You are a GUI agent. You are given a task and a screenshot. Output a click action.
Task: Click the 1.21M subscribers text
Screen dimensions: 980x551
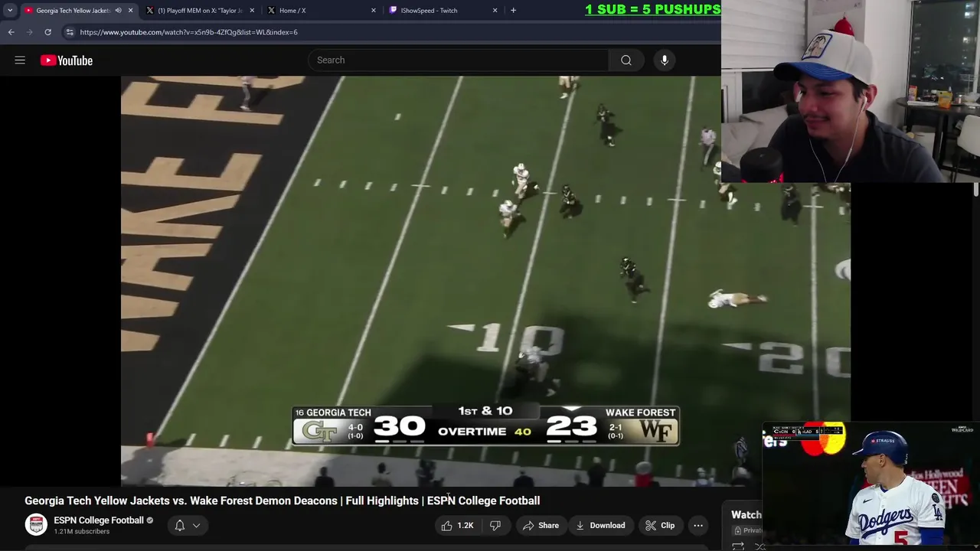click(x=81, y=532)
